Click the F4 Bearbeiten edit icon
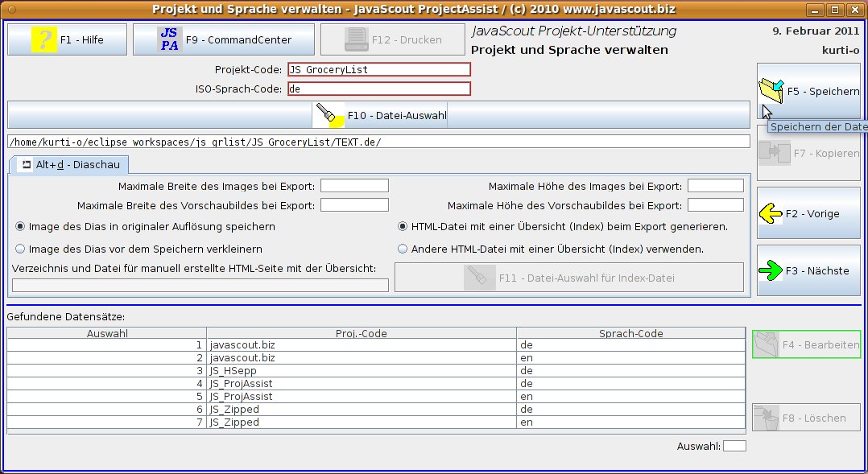 pyautogui.click(x=767, y=344)
